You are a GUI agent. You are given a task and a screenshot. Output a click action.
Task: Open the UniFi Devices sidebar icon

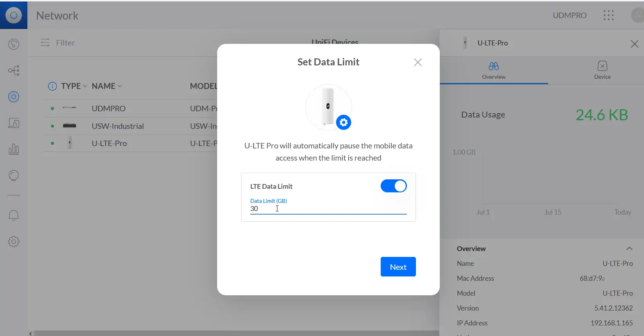pos(14,97)
